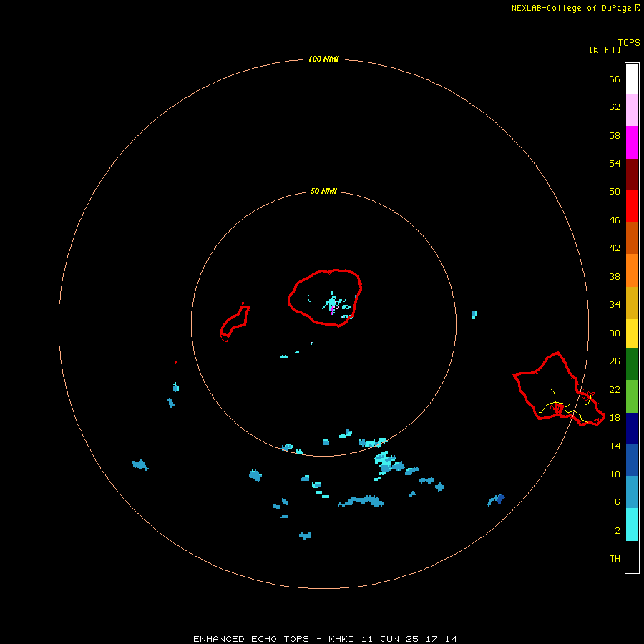The image size is (644, 644).
Task: Click legend value "10"
Action: point(615,474)
